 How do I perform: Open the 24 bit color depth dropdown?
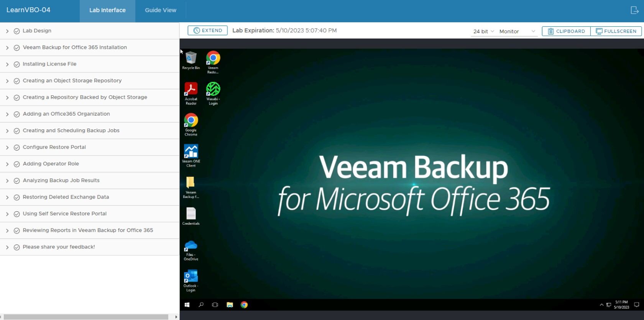(483, 31)
